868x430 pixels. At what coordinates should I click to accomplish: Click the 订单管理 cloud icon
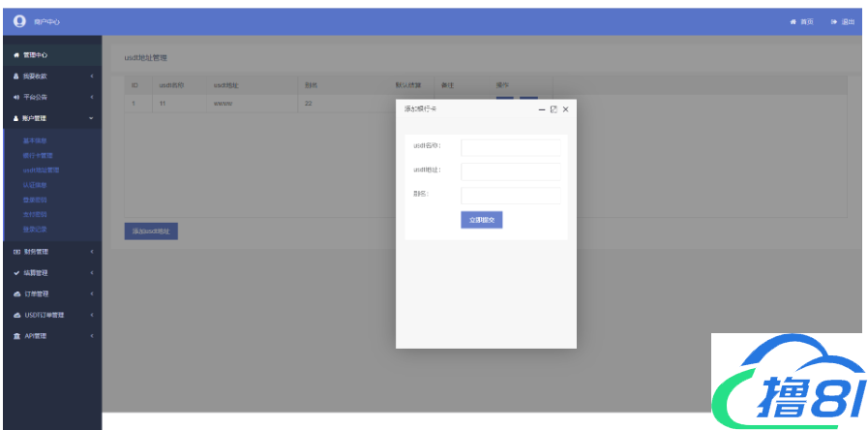tap(16, 294)
